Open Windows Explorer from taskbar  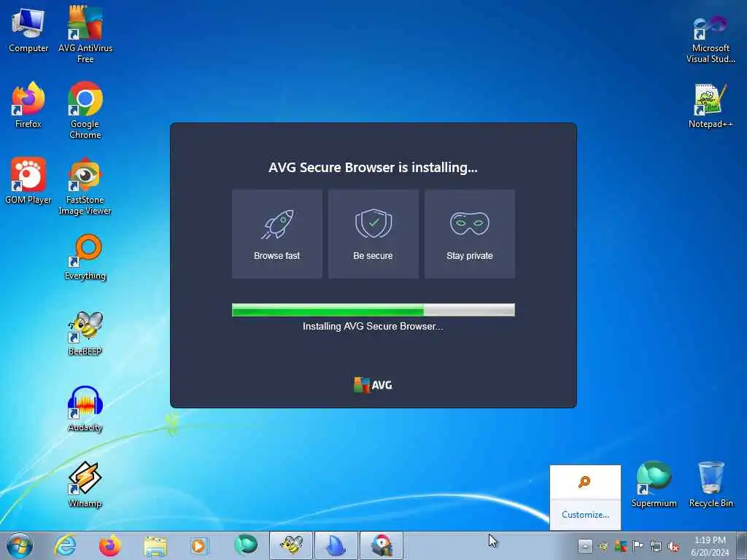click(x=155, y=545)
